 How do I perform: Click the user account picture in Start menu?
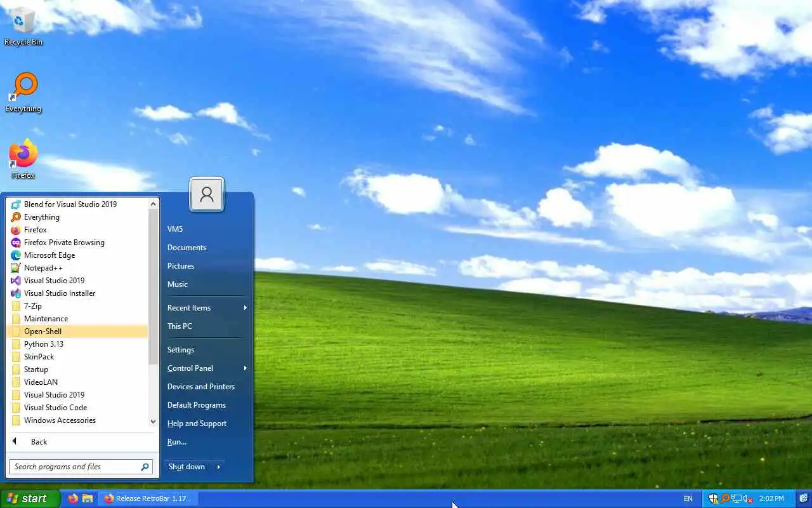[207, 194]
